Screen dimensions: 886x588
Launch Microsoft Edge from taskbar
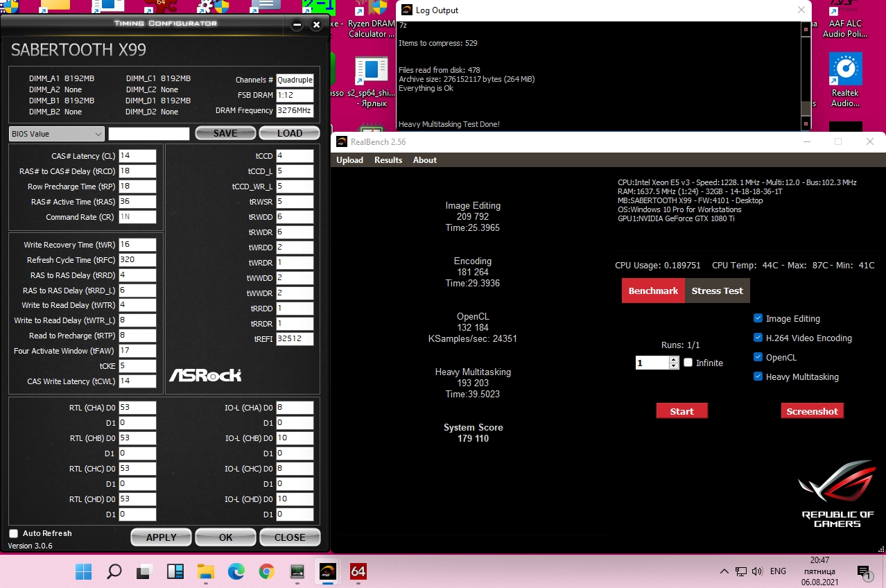pos(236,571)
